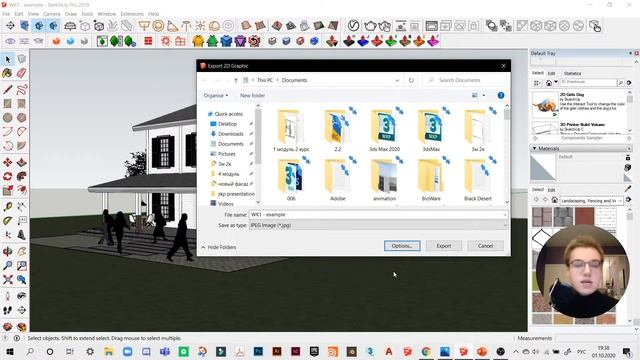640x360 pixels.
Task: Click the Export button
Action: click(x=444, y=246)
